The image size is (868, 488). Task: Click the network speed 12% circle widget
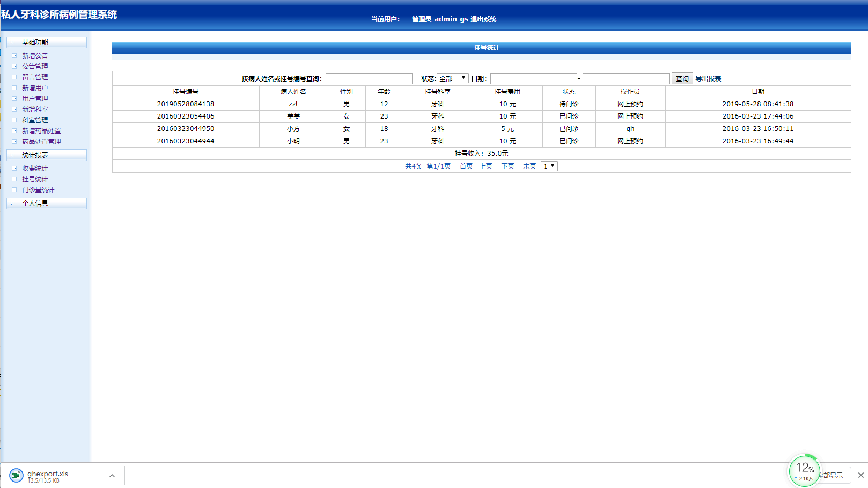coord(804,471)
